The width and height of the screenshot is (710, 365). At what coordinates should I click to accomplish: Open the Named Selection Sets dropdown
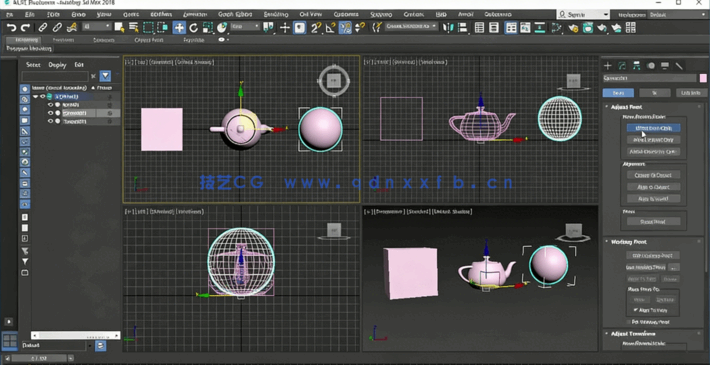(411, 27)
